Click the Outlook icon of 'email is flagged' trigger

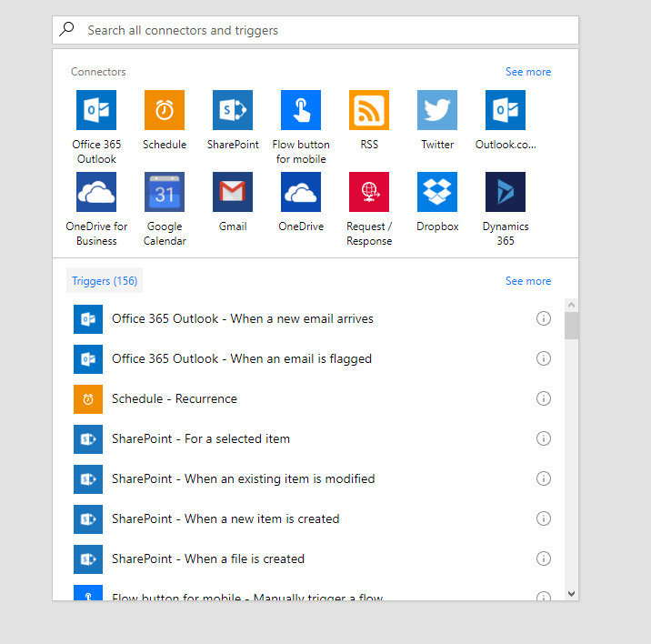tap(88, 359)
